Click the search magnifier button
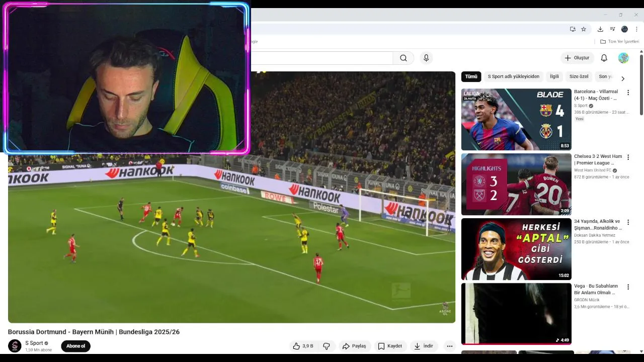Screen dimensions: 644x362 (x=404, y=58)
